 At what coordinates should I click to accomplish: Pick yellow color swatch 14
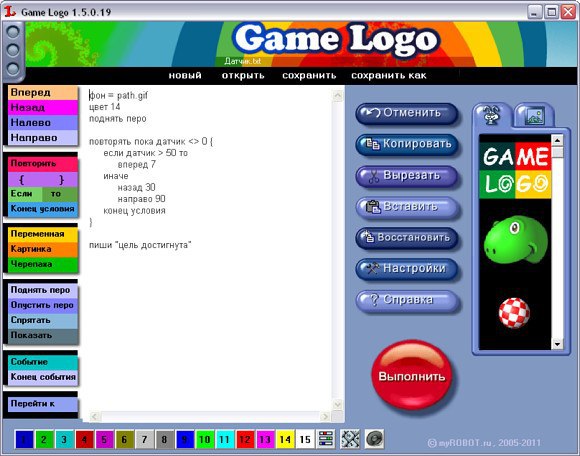tap(285, 439)
